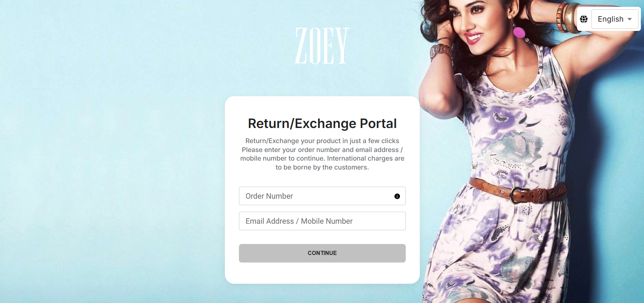This screenshot has width=644, height=303.
Task: Click the pink earring in the photo
Action: coord(519,33)
